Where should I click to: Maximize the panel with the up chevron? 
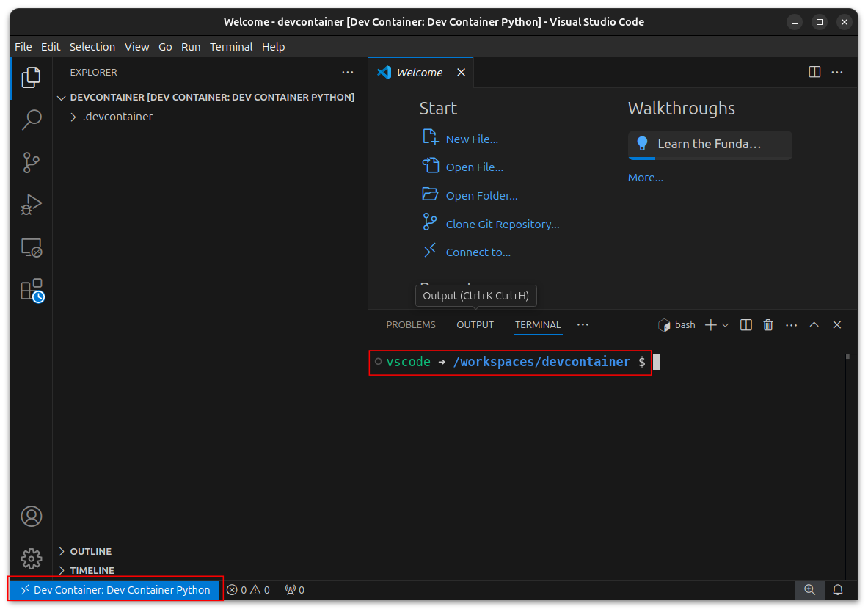point(814,324)
